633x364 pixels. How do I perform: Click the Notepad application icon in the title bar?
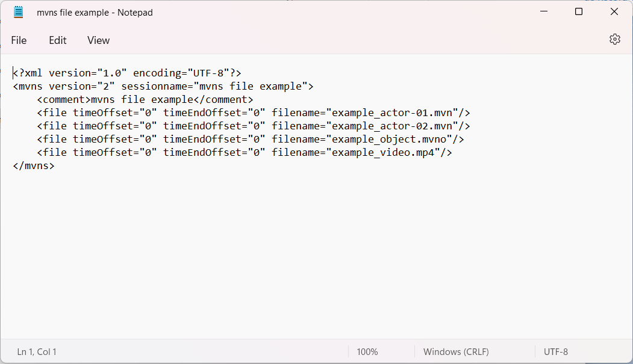(18, 11)
